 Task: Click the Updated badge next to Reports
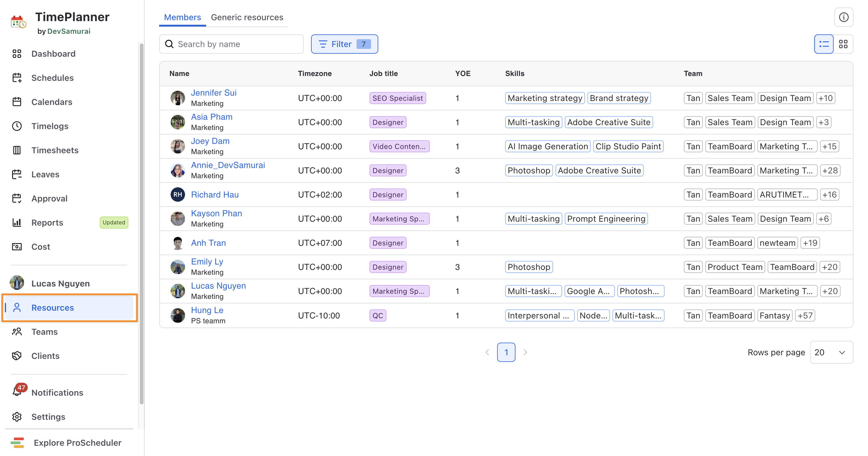click(x=114, y=223)
